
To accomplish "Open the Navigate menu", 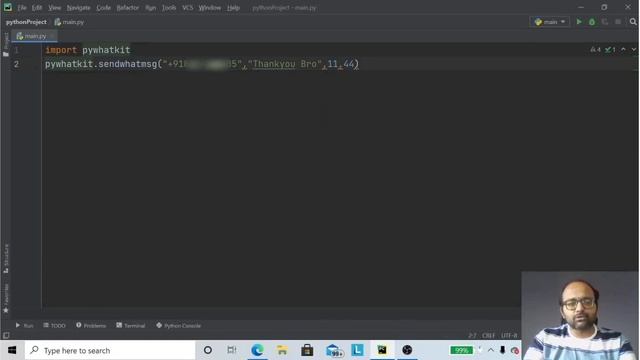I will coord(78,8).
